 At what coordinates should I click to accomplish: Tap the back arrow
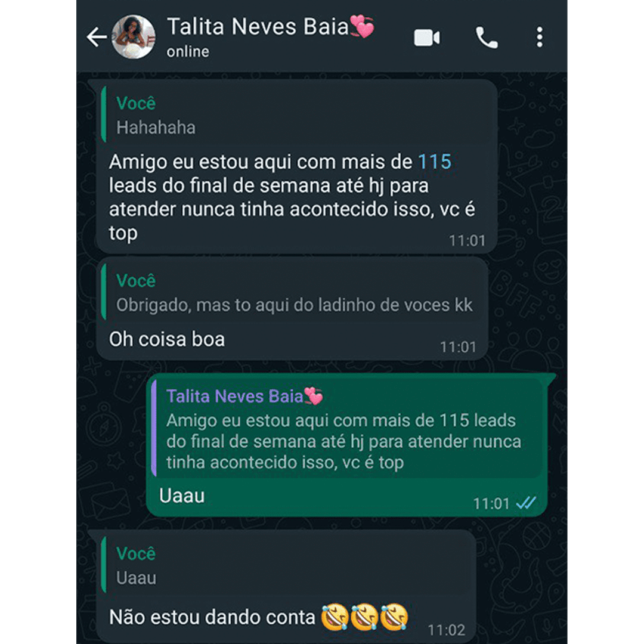pyautogui.click(x=97, y=38)
